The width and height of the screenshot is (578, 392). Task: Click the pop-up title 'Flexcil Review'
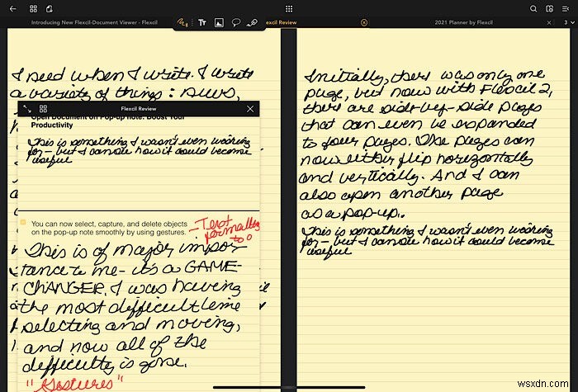pos(139,109)
